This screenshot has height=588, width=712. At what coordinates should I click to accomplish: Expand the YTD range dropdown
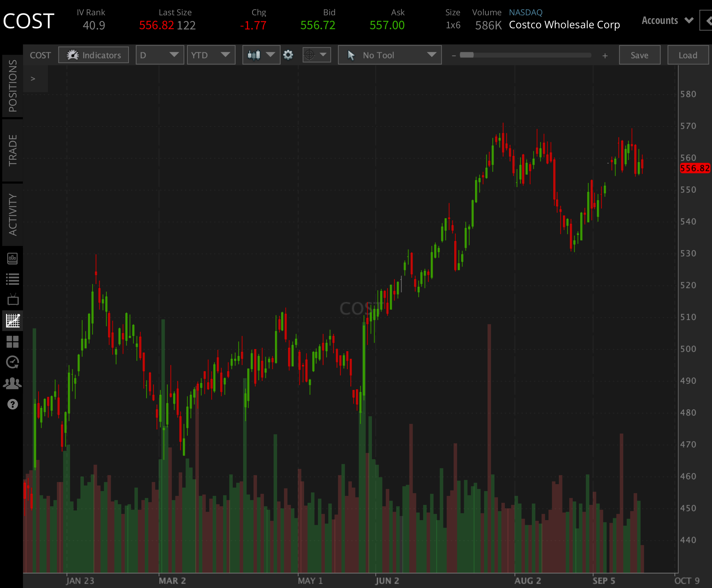pos(211,55)
